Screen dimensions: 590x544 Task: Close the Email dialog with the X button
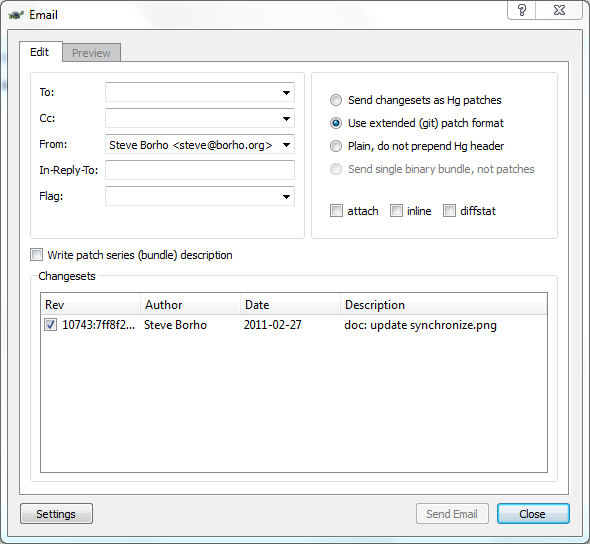(559, 10)
